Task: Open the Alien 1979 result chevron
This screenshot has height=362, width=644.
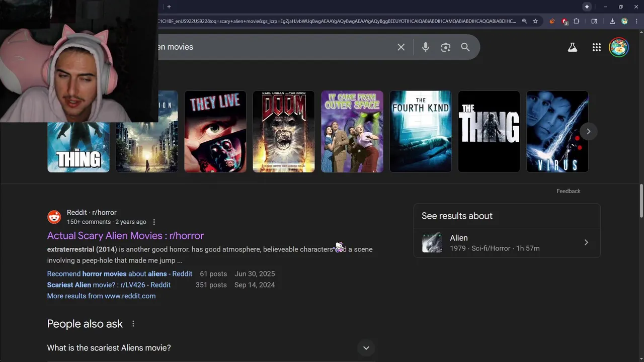Action: coord(586,242)
